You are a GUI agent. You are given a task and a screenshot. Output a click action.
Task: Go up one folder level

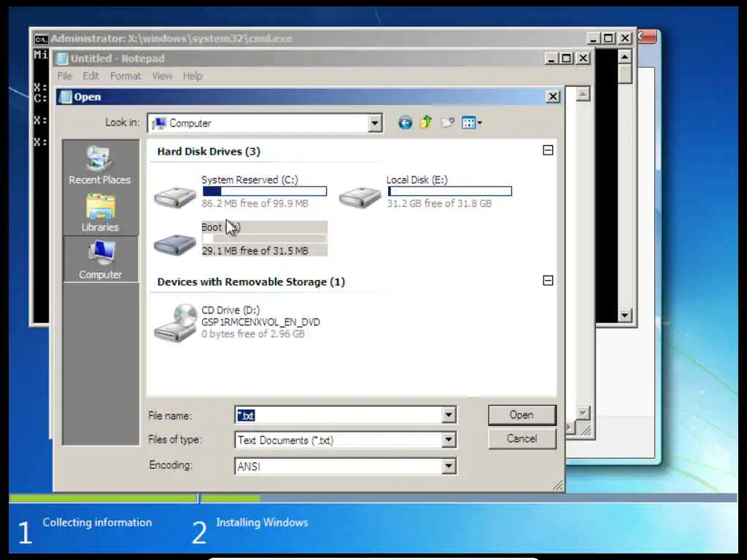coord(426,122)
